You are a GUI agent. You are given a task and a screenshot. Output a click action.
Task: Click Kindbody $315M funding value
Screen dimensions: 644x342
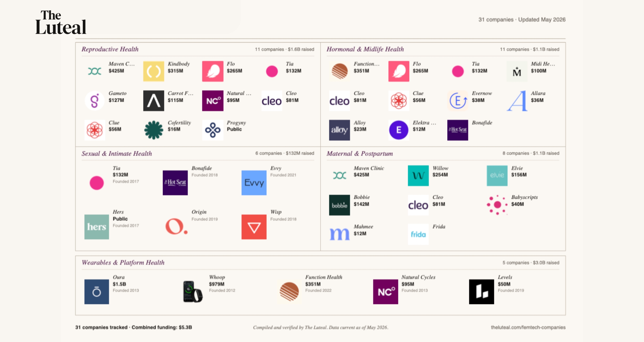[175, 71]
